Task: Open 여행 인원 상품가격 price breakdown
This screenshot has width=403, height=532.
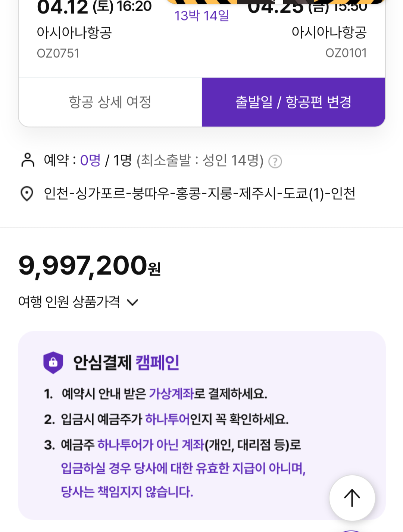Action: [69, 302]
